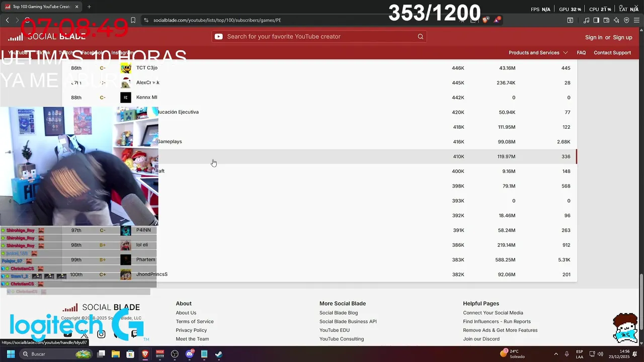
Task: Open the Kennx MI channel row
Action: 319,98
